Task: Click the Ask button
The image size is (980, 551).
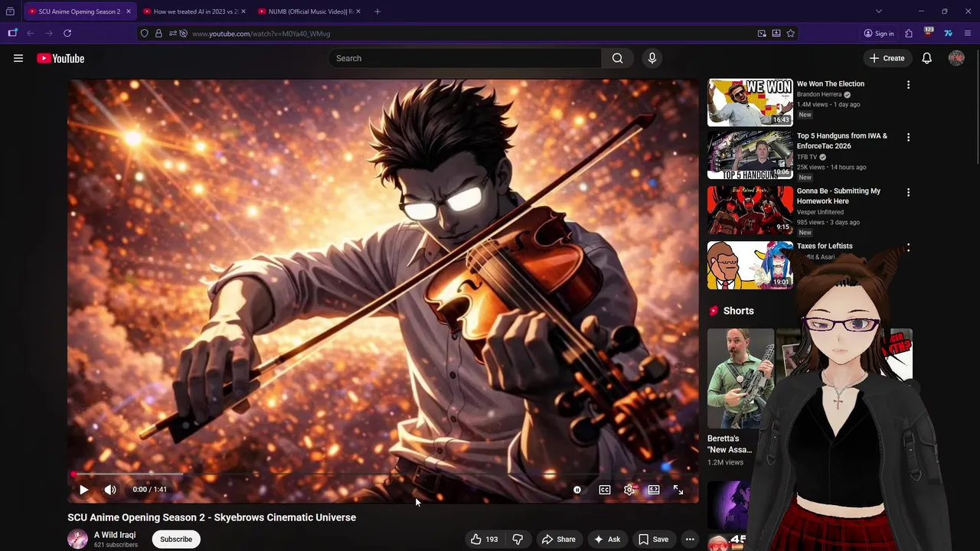Action: [607, 540]
